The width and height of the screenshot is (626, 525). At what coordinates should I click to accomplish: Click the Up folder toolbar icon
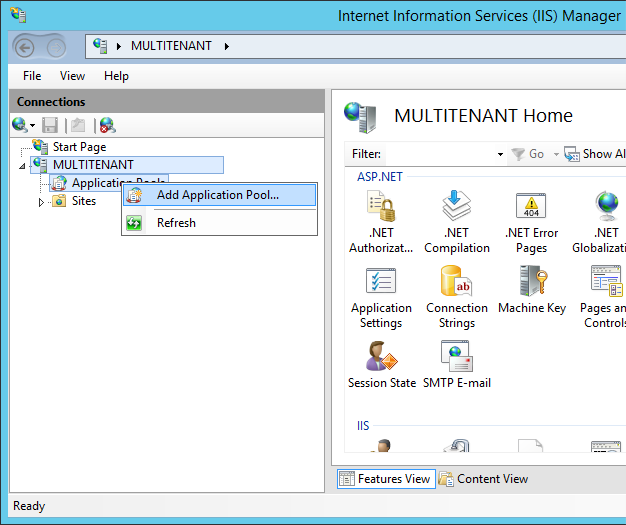point(78,125)
